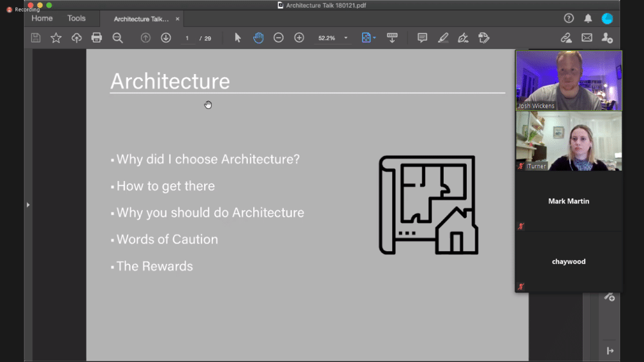Screen dimensions: 644x362
Task: Click the Save file icon
Action: pos(36,38)
